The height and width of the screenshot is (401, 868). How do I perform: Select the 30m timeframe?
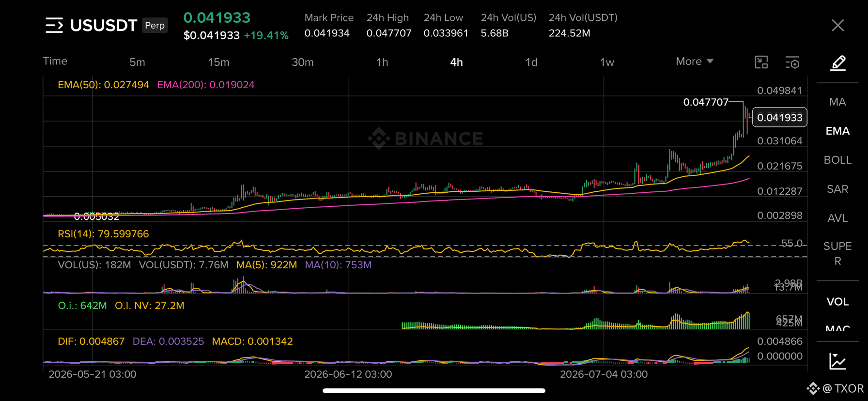click(303, 62)
